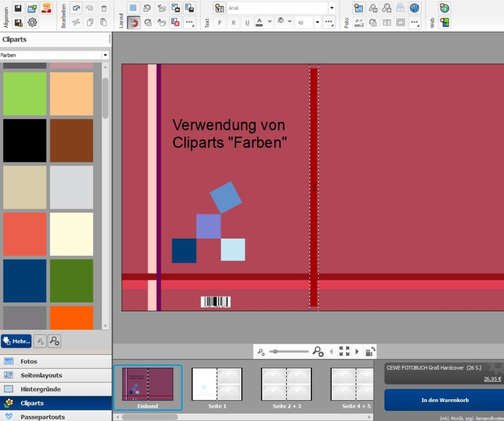Open the Farben category dropdown
This screenshot has width=504, height=421.
click(x=105, y=55)
